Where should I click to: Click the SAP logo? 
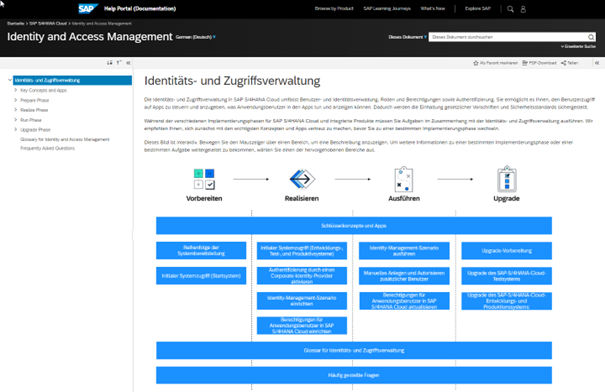click(x=88, y=8)
